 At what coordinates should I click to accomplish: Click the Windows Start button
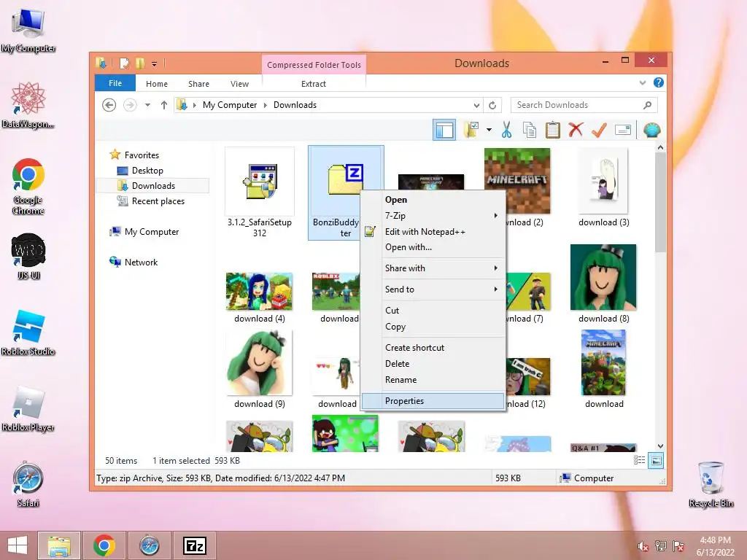18,545
